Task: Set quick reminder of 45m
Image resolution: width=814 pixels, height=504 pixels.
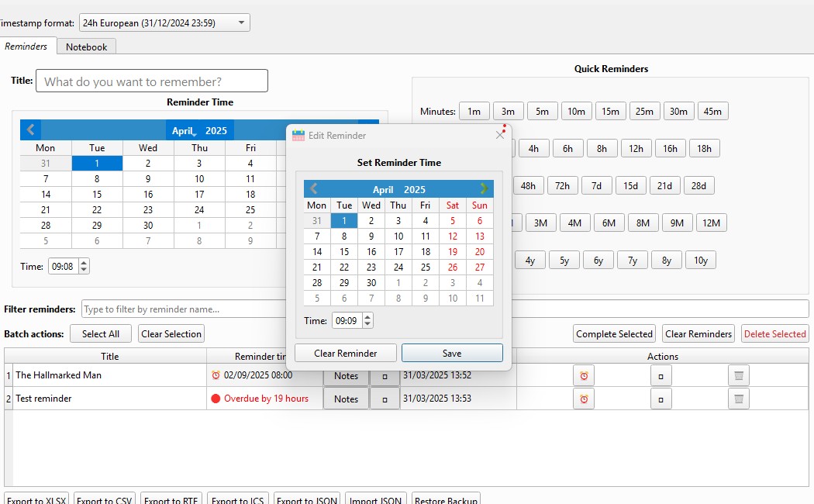Action: pos(712,111)
